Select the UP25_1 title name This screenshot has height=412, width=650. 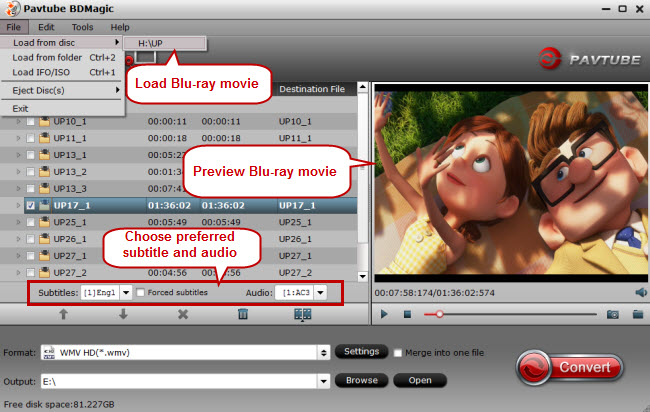click(x=70, y=223)
